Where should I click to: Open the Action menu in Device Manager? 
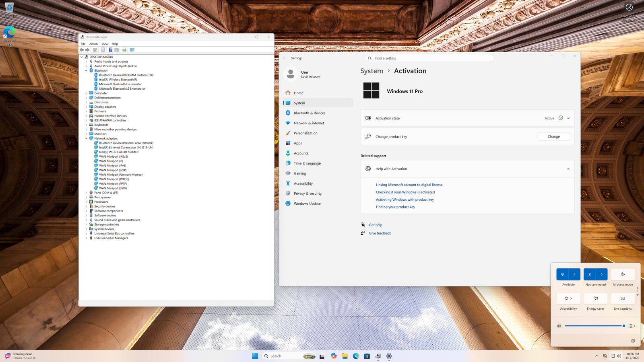click(x=93, y=44)
